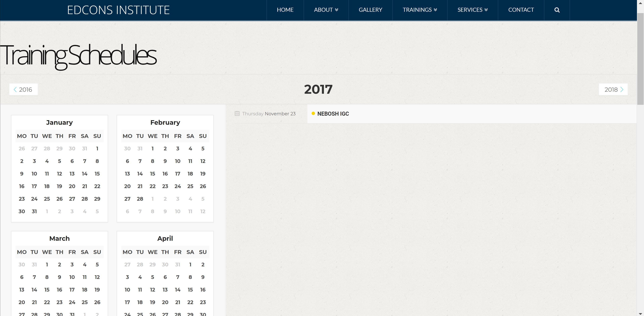The image size is (644, 316).
Task: Open the GALLERY menu item
Action: [x=370, y=10]
